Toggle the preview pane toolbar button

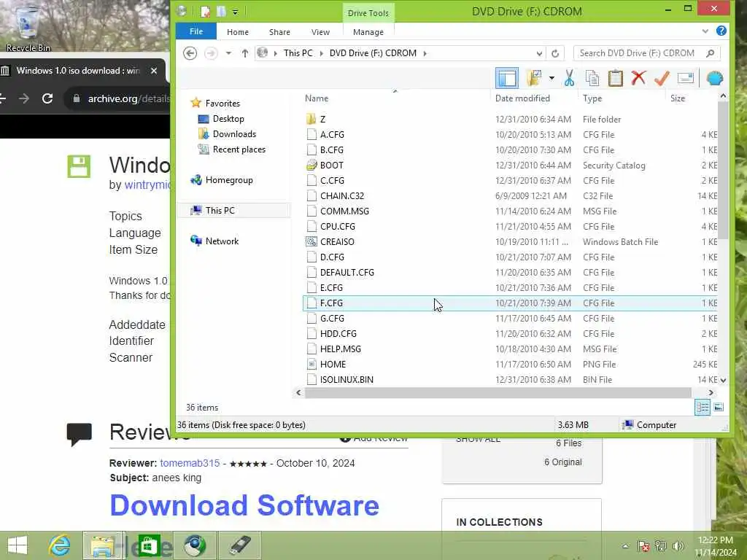tap(507, 78)
